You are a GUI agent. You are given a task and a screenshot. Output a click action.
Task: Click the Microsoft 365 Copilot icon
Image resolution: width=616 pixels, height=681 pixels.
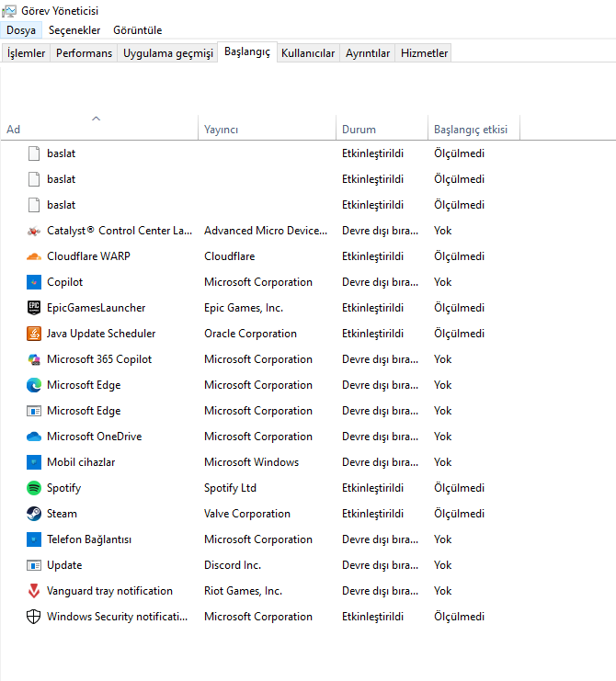tap(34, 359)
